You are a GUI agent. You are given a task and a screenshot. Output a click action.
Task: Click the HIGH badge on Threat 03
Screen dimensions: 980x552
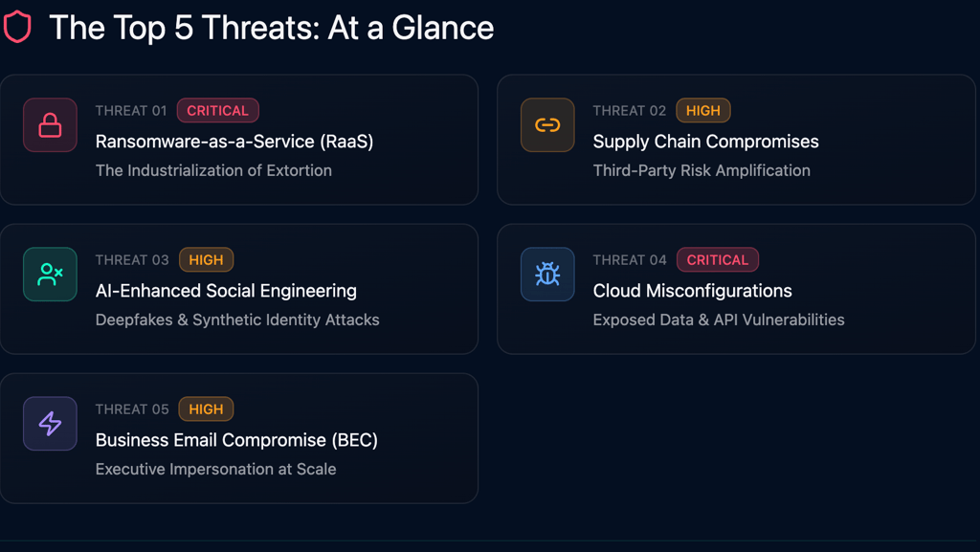[x=206, y=260]
